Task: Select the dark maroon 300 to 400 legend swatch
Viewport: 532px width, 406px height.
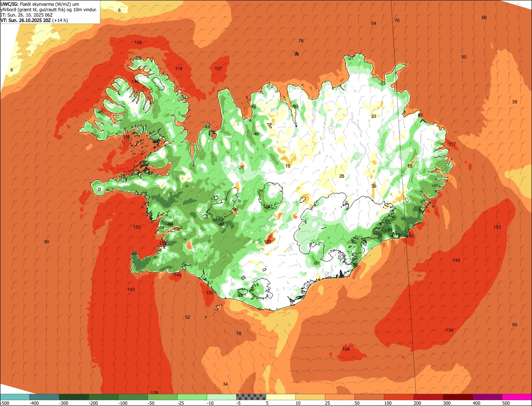Action: click(x=458, y=397)
